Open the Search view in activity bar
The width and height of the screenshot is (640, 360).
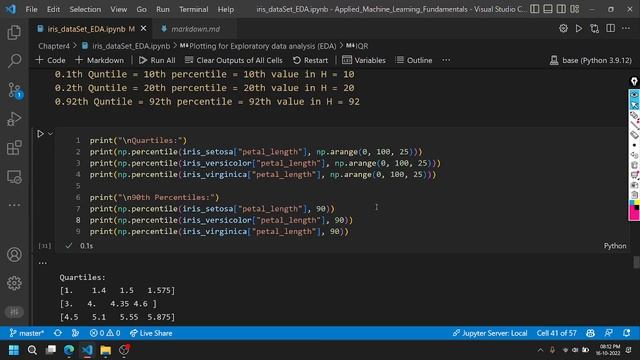tap(14, 61)
